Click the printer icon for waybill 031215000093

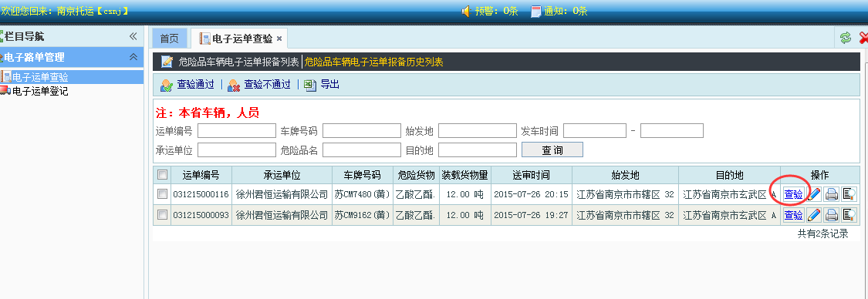tap(831, 215)
